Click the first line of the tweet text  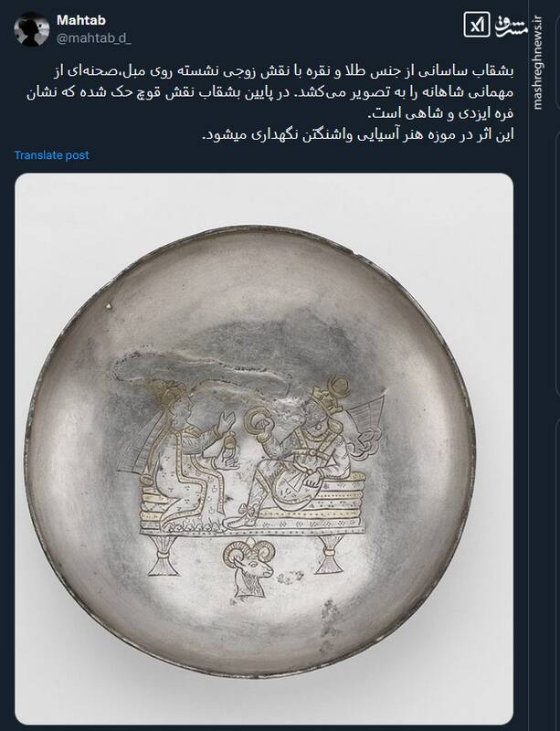coord(281,71)
